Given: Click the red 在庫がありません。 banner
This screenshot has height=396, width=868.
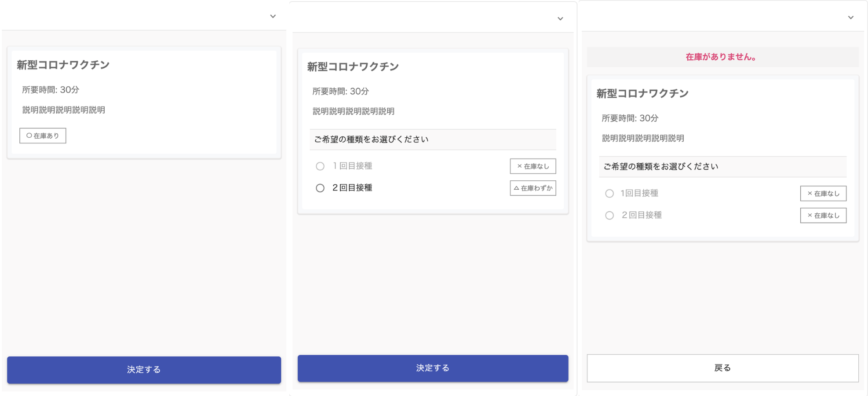Looking at the screenshot, I should pyautogui.click(x=722, y=57).
